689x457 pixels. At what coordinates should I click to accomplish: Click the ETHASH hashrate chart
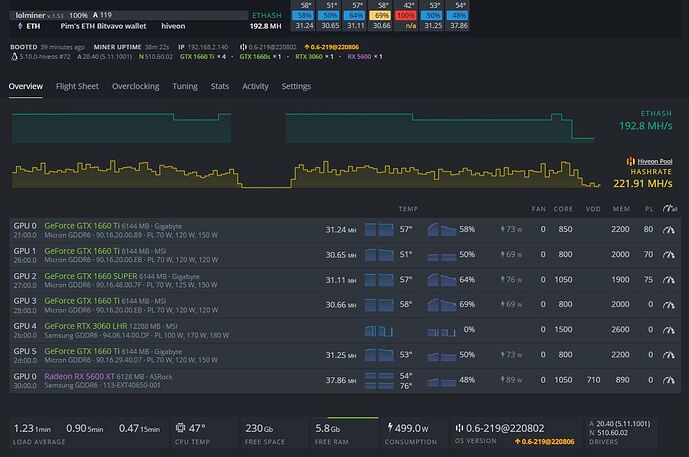(303, 128)
